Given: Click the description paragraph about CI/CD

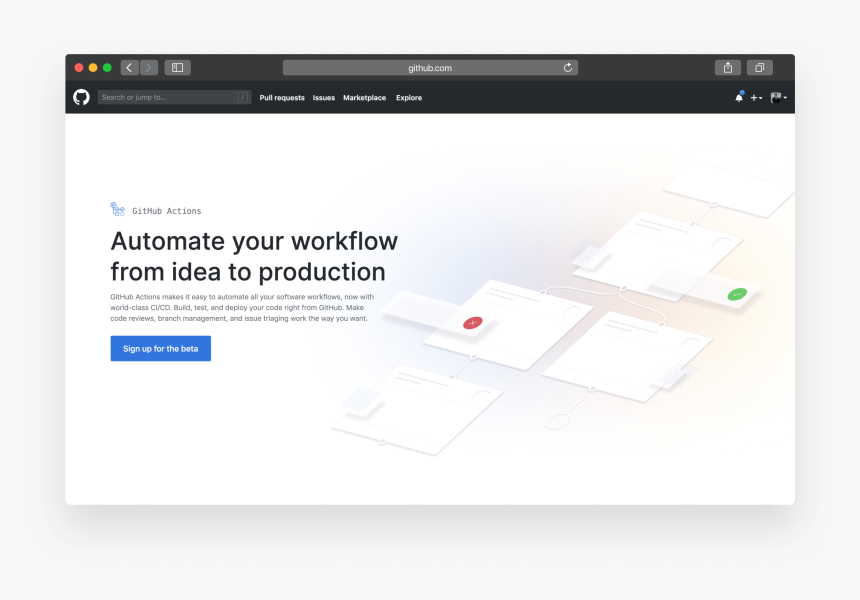Looking at the screenshot, I should point(242,307).
